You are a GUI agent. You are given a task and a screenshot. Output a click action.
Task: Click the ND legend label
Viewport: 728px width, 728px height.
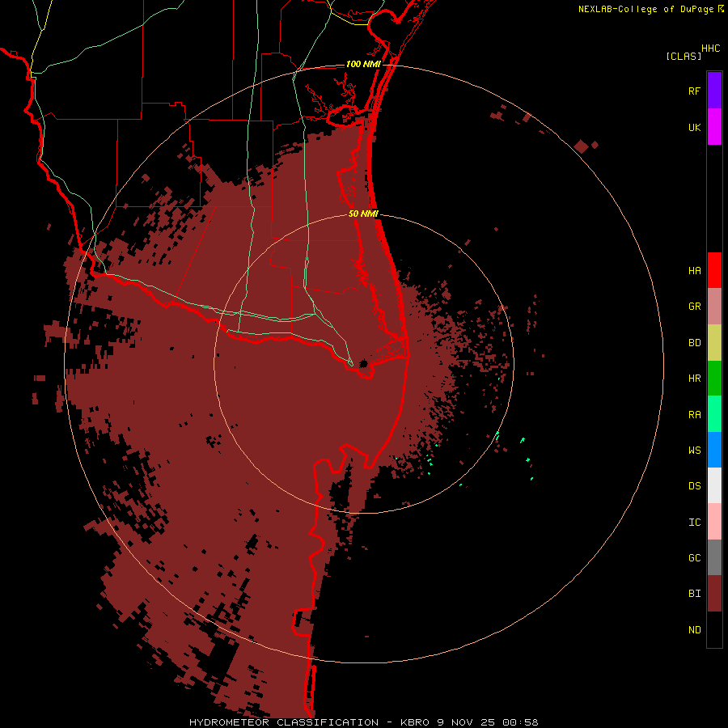[694, 630]
